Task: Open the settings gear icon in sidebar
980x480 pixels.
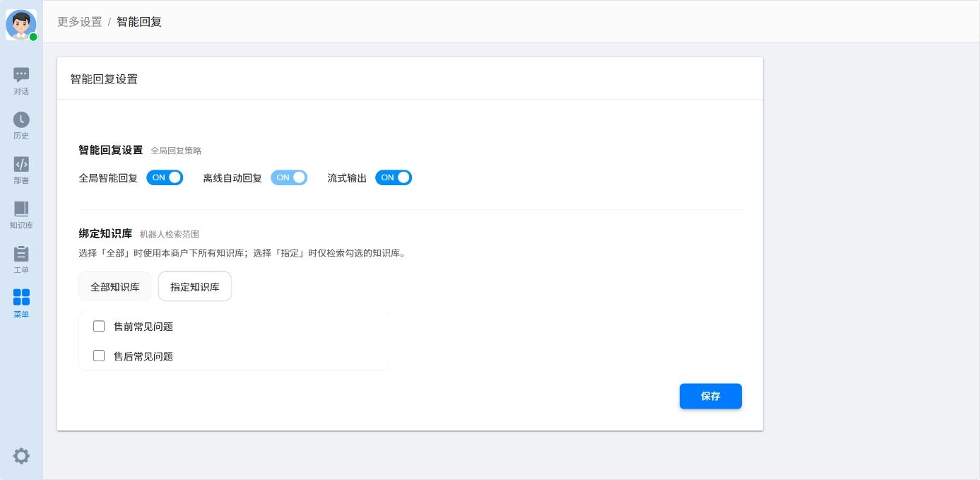Action: pyautogui.click(x=21, y=456)
